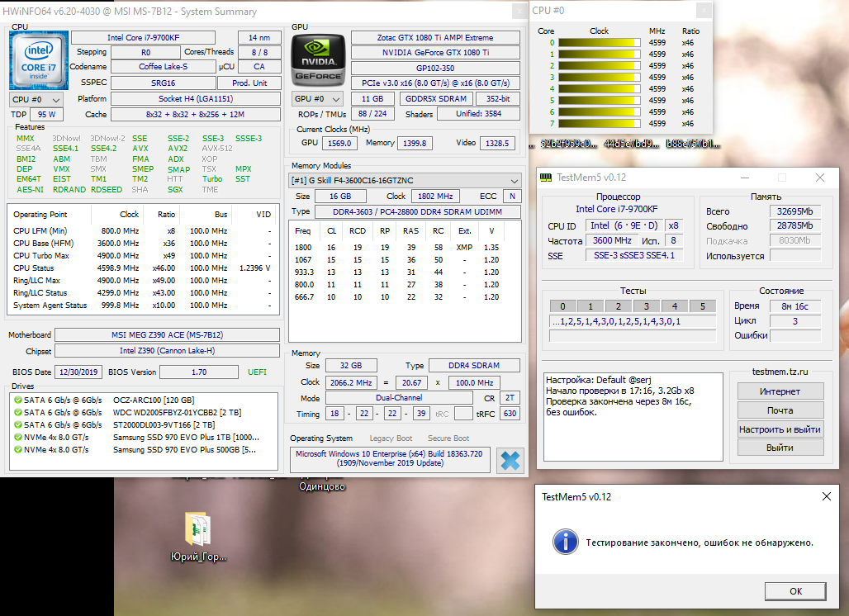Screen dimensions: 849x616
Task: Click the BIOS Version 1.70 field
Action: tap(199, 372)
